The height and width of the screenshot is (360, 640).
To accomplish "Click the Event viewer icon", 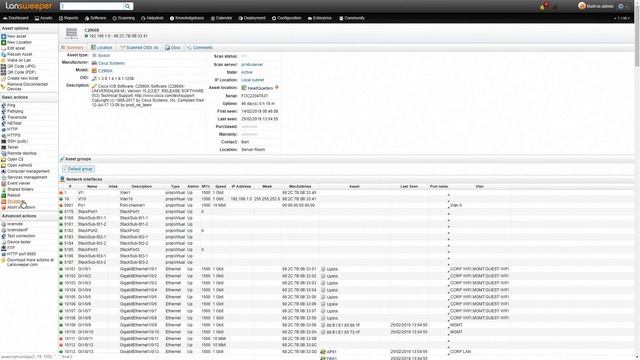I will [x=3, y=184].
